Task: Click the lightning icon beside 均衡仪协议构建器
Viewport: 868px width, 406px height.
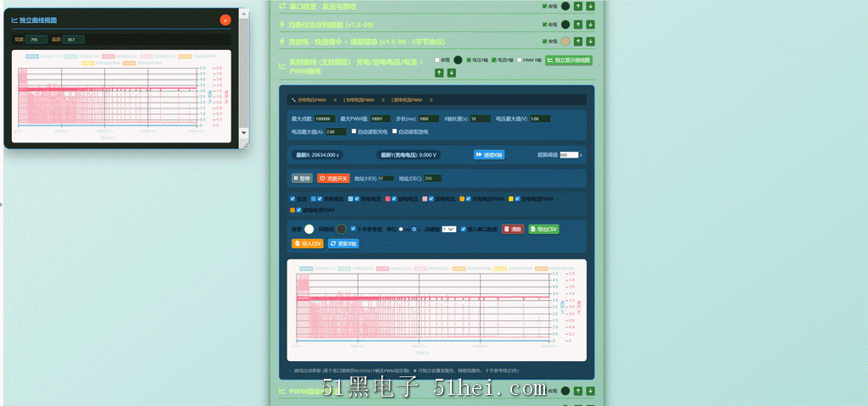Action: 282,25
